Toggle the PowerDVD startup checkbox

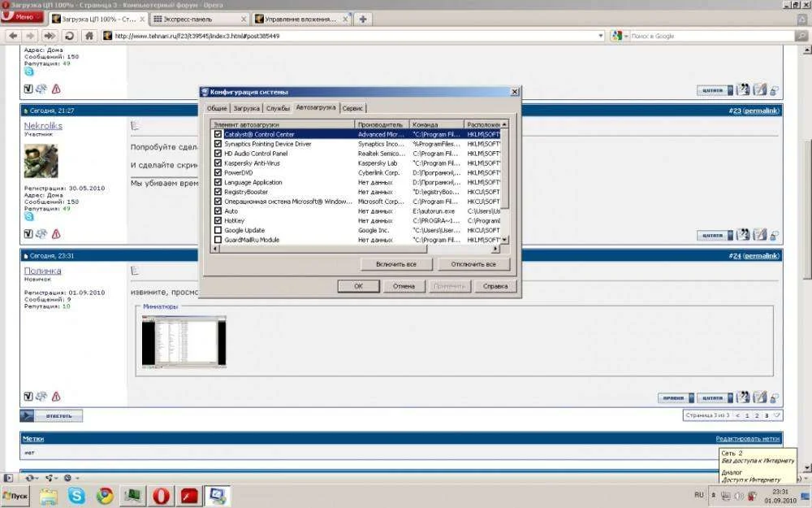[x=218, y=172]
